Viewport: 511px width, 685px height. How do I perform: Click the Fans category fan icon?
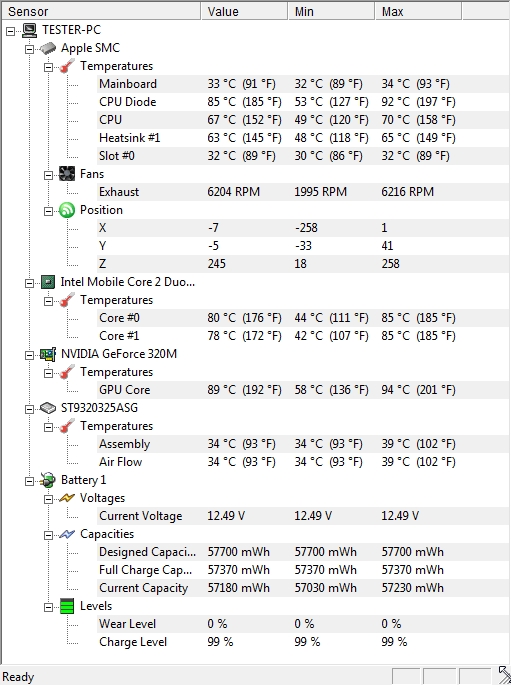(x=67, y=174)
